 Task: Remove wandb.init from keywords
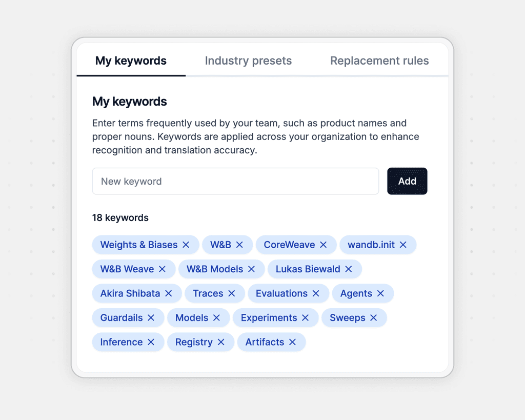403,245
